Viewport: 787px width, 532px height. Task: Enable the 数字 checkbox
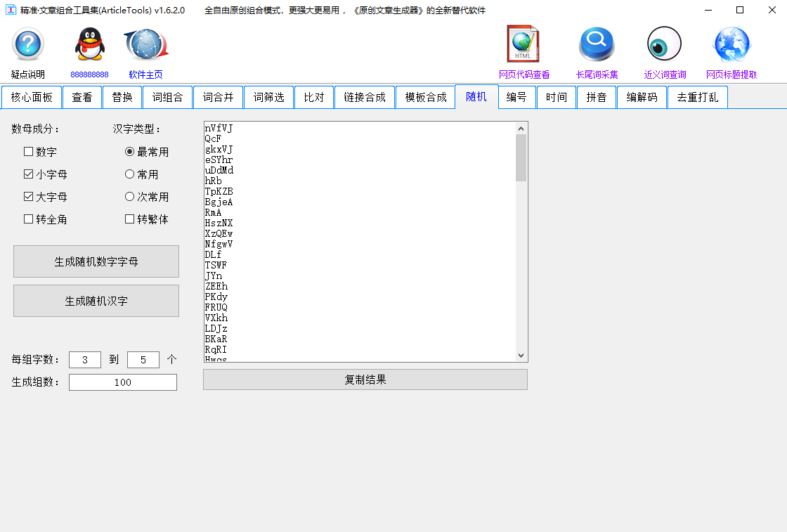[x=29, y=151]
